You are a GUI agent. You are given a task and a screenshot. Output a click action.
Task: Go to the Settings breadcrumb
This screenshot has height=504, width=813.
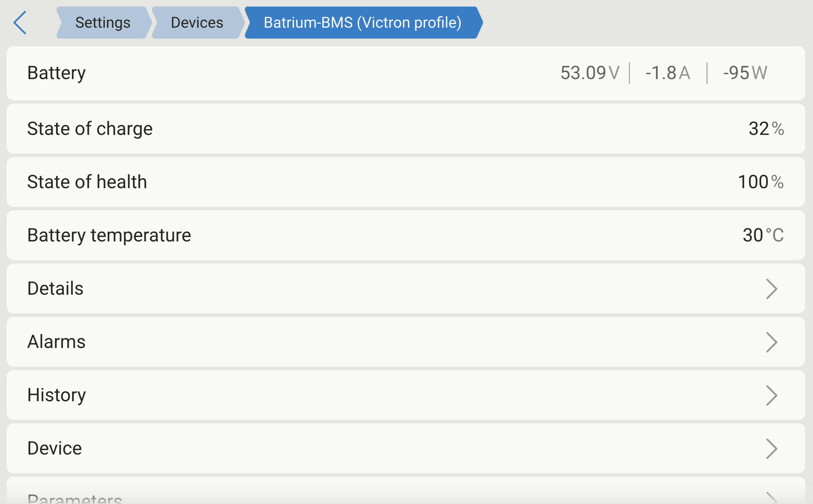coord(103,23)
